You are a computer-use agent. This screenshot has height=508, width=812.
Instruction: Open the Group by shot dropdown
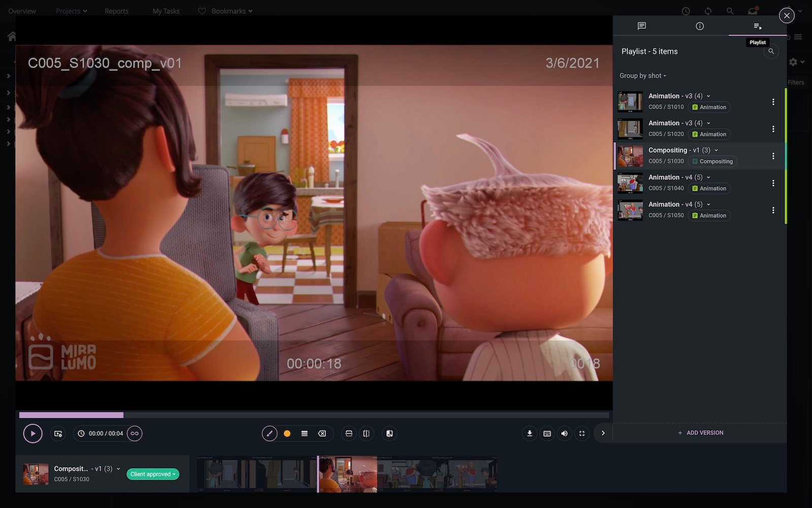click(x=642, y=76)
